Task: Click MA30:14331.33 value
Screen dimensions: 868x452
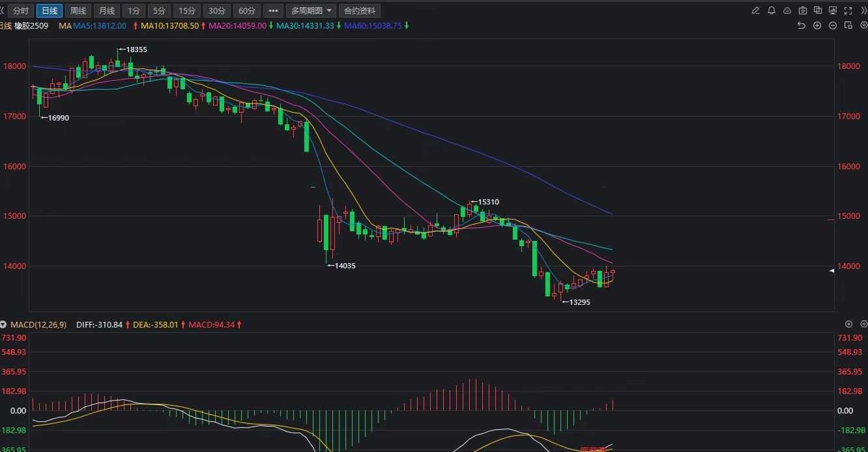Action: click(305, 25)
